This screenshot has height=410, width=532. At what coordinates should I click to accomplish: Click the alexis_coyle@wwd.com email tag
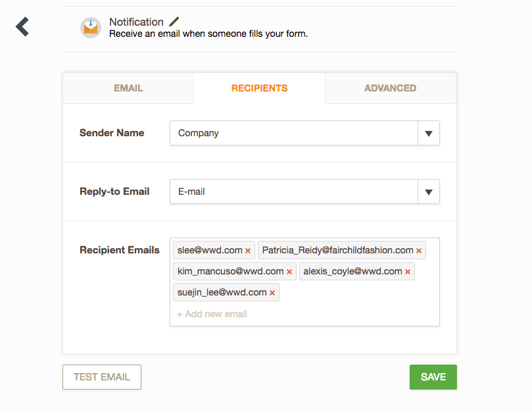352,272
